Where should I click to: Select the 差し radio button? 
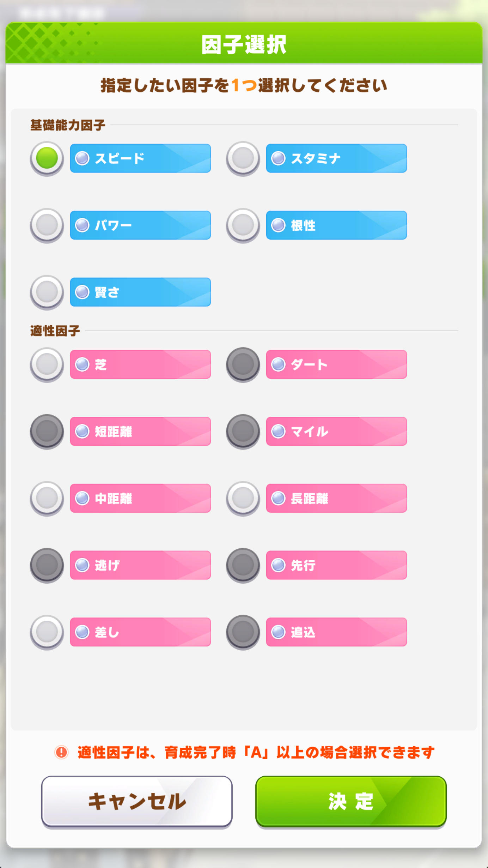[x=47, y=632]
